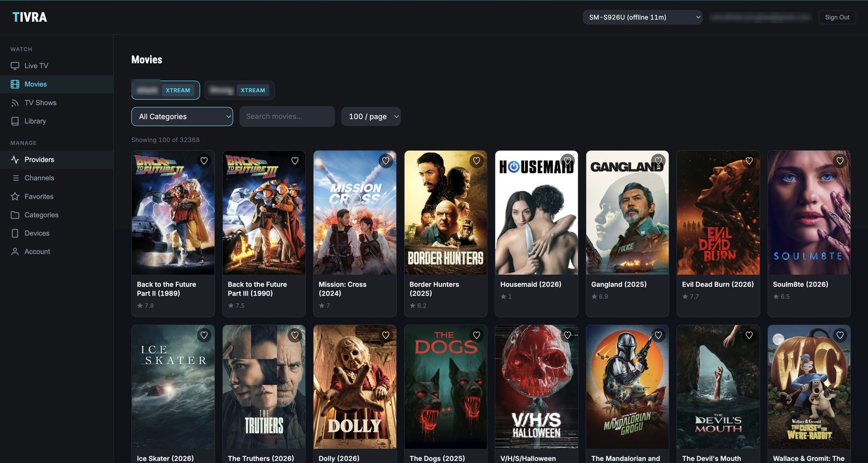Click the Account person icon
Viewport: 868px width, 463px height.
(x=15, y=252)
